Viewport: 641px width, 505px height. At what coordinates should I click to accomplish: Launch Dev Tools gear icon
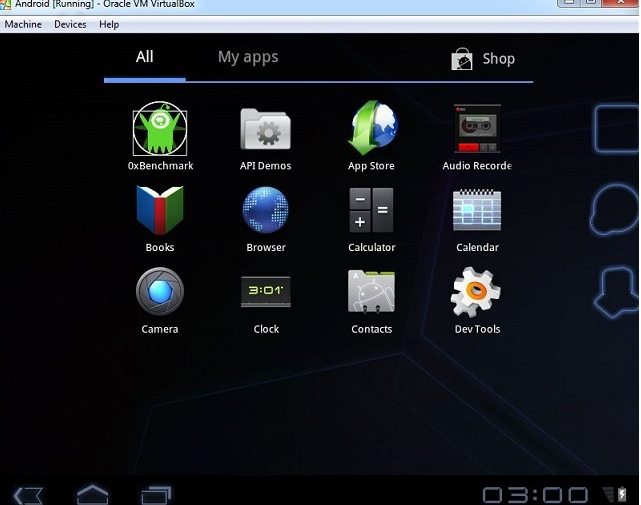pyautogui.click(x=476, y=292)
